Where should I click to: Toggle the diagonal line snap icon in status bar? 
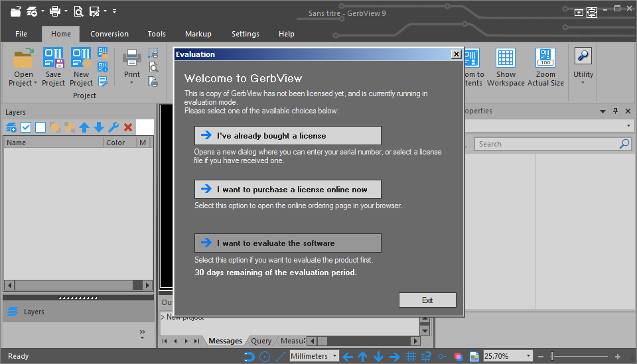tap(280, 356)
